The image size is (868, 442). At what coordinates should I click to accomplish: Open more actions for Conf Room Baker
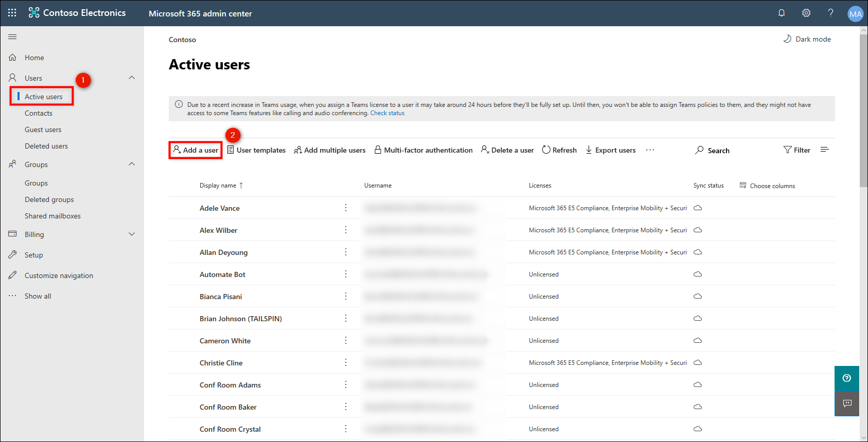click(x=346, y=407)
